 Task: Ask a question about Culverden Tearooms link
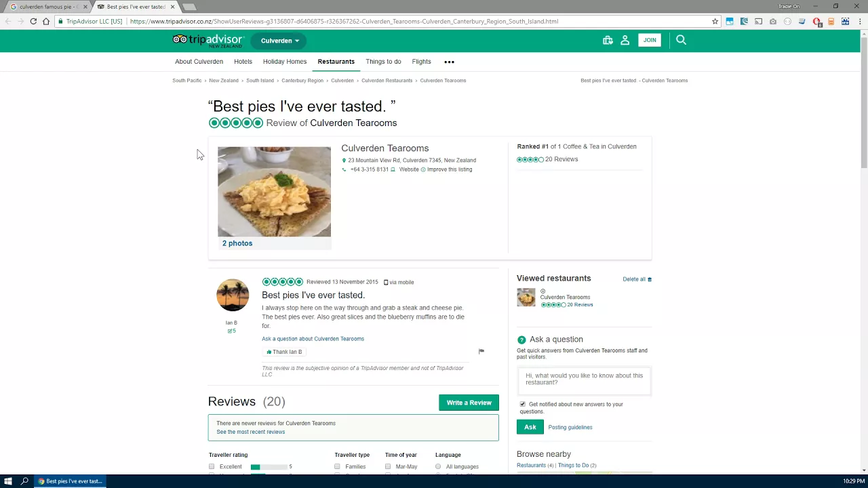pyautogui.click(x=313, y=339)
